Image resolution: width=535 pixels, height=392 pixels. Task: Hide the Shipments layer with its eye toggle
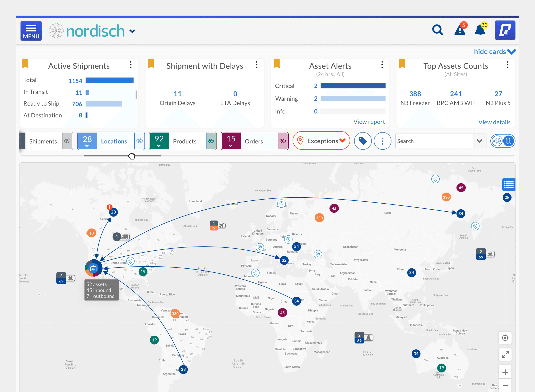pos(67,141)
